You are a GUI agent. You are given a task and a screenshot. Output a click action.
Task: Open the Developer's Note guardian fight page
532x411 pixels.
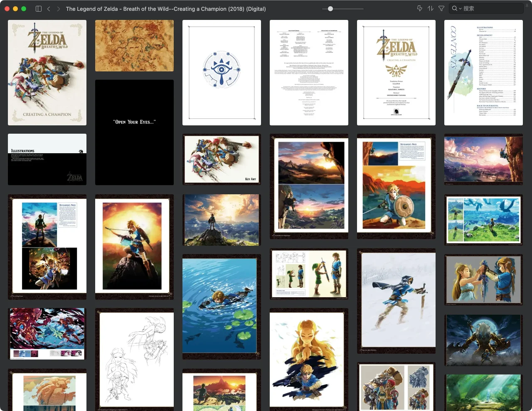[47, 247]
